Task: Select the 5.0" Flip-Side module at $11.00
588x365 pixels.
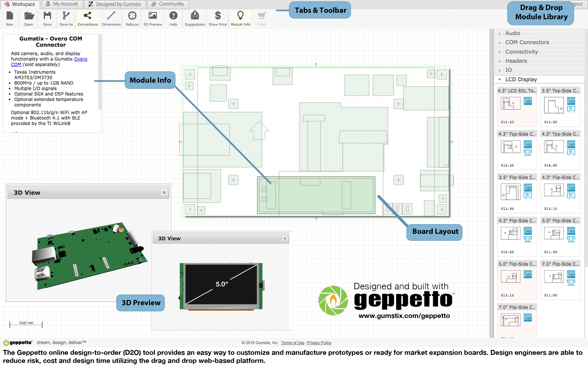Action: click(560, 237)
